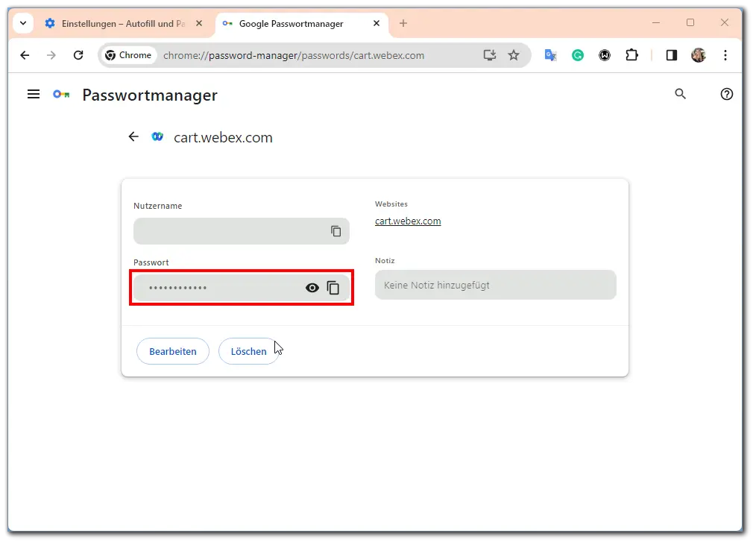
Task: Close the Chrome window
Action: pyautogui.click(x=724, y=22)
